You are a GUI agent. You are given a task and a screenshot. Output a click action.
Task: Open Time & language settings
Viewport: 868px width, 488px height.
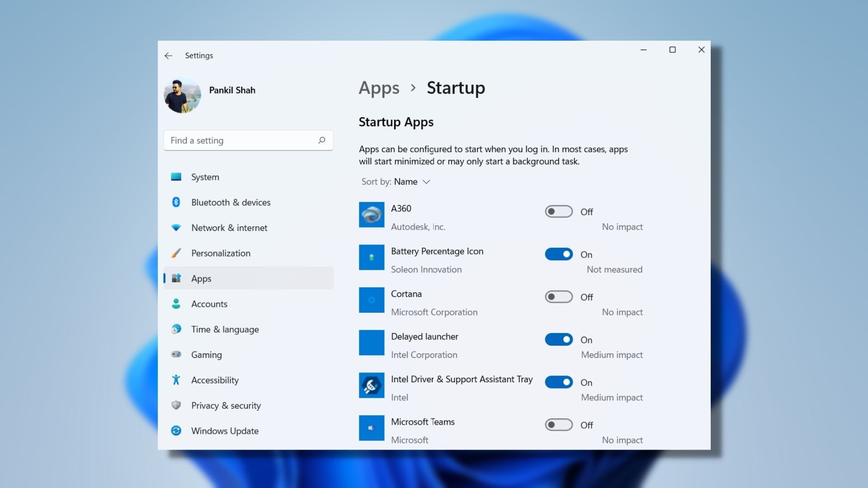click(248, 329)
